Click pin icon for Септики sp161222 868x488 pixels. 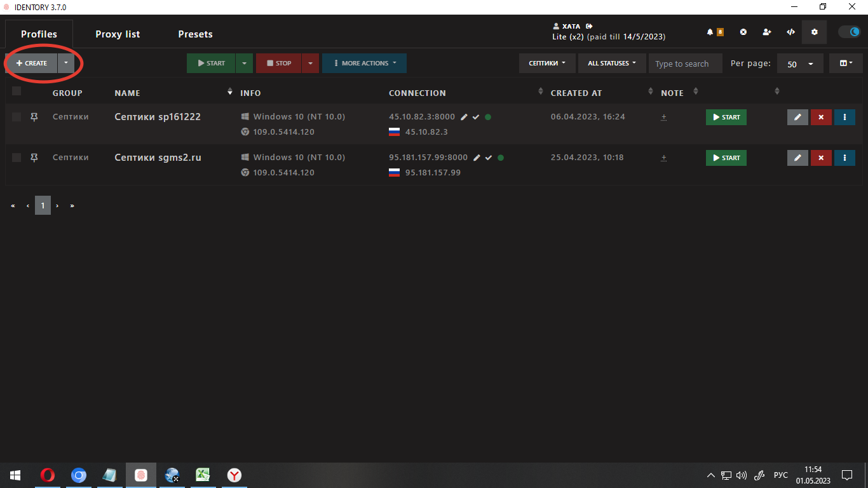[34, 117]
